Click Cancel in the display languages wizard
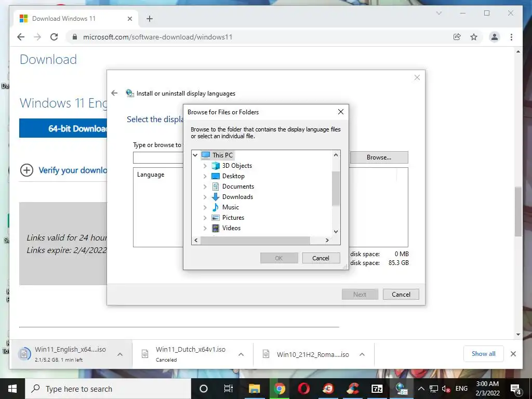Image resolution: width=532 pixels, height=399 pixels. point(401,295)
